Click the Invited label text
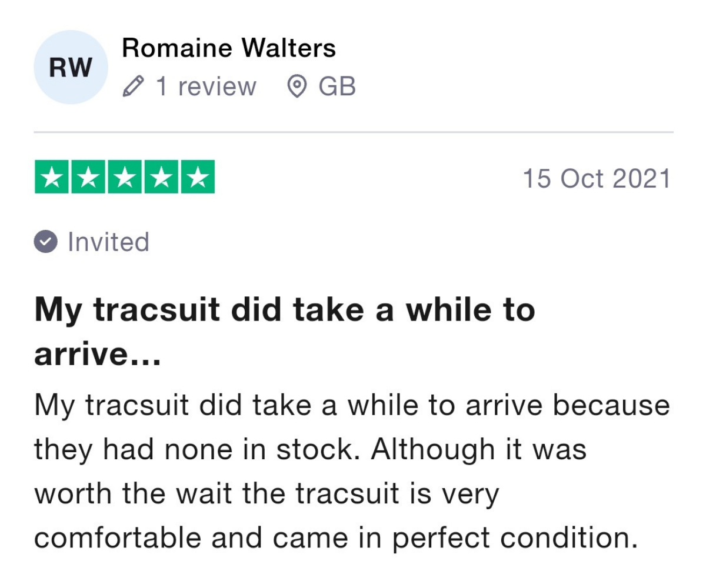 pos(109,242)
